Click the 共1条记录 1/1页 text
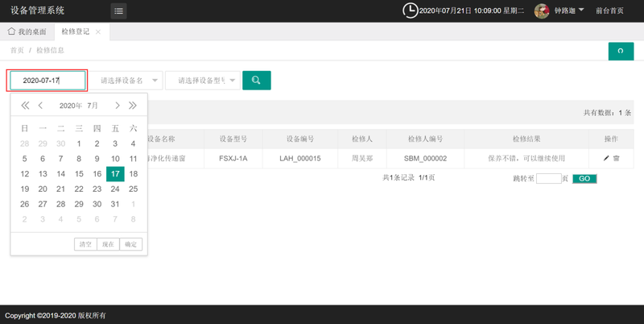Screen dimensions: 644x324 pos(409,177)
